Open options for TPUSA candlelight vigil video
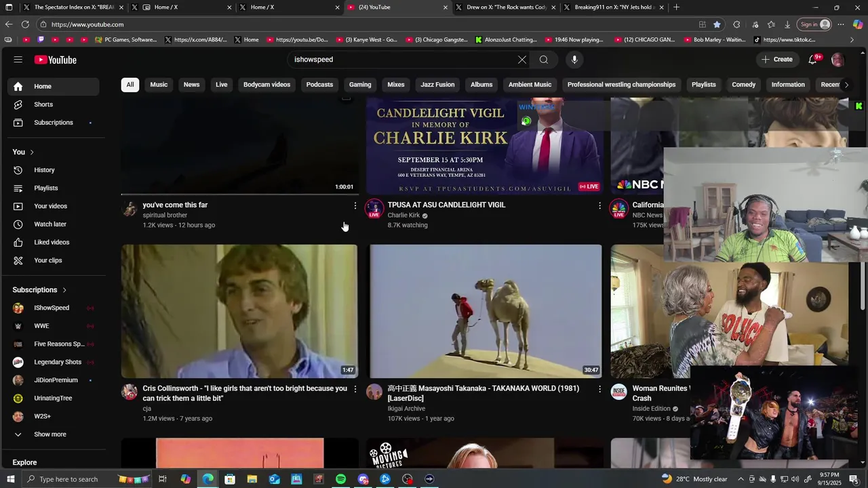868x488 pixels. [599, 205]
